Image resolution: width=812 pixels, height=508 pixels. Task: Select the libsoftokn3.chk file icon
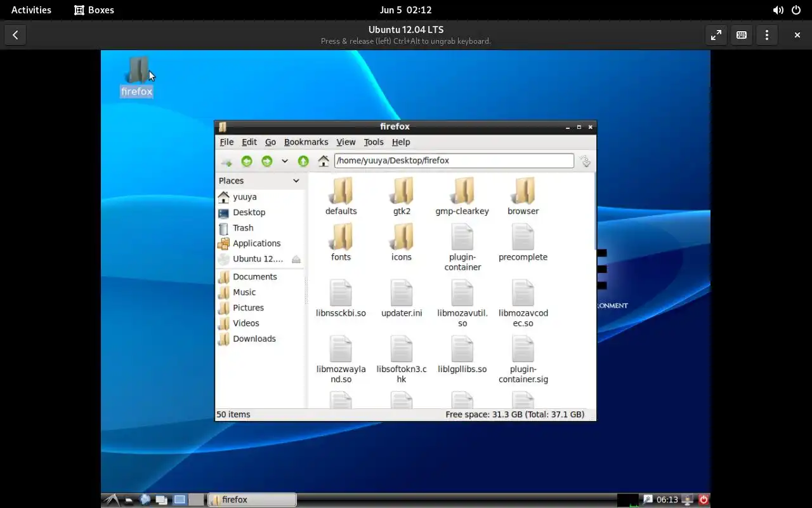[x=402, y=349]
